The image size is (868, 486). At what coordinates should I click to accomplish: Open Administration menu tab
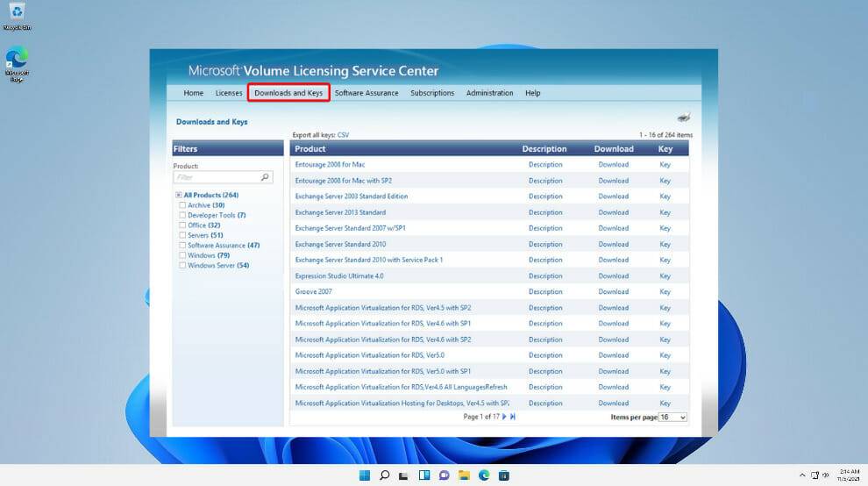(x=489, y=93)
